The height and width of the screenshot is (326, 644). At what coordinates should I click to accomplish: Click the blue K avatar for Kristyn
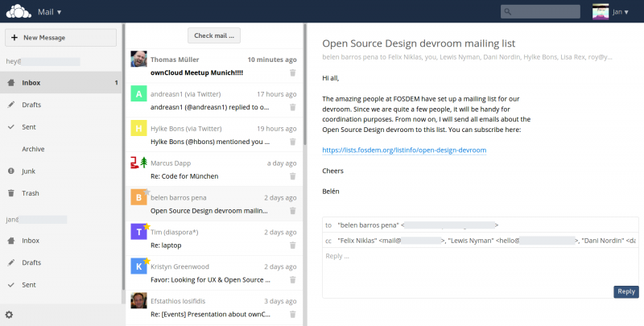(x=138, y=266)
